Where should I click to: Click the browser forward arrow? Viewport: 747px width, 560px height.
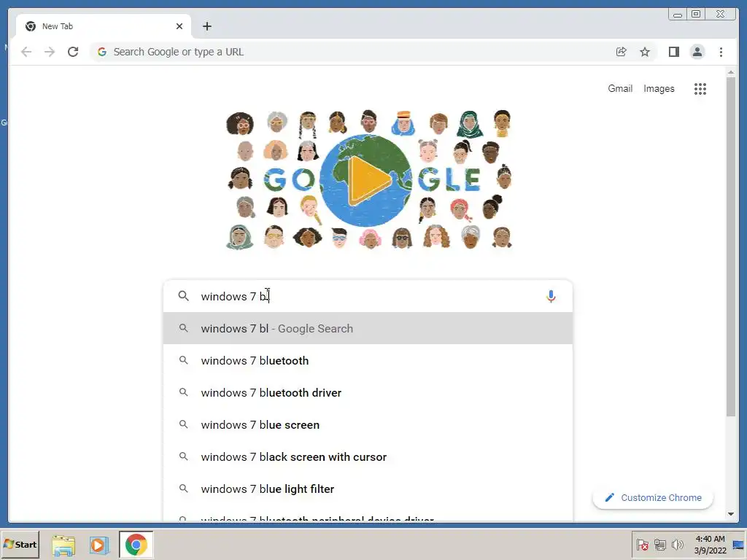pos(50,52)
